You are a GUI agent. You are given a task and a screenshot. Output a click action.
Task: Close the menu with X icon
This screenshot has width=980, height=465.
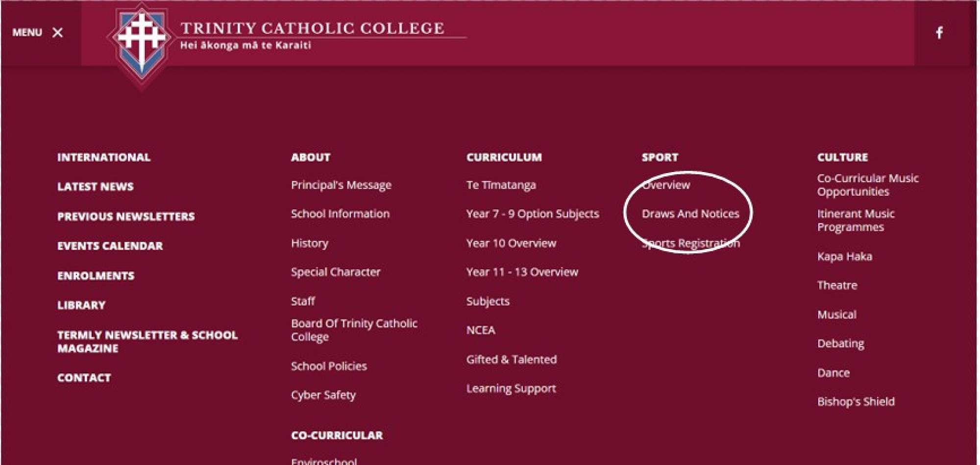(x=57, y=33)
